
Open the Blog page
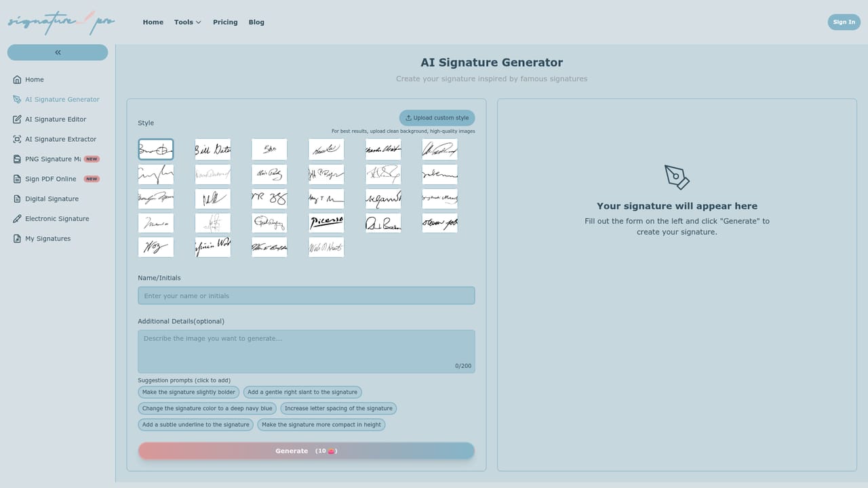[x=256, y=22]
